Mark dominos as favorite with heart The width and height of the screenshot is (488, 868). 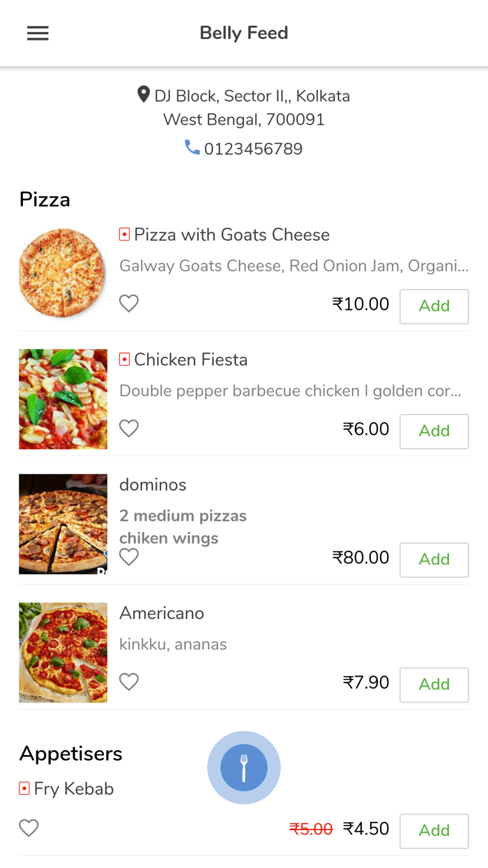[129, 557]
